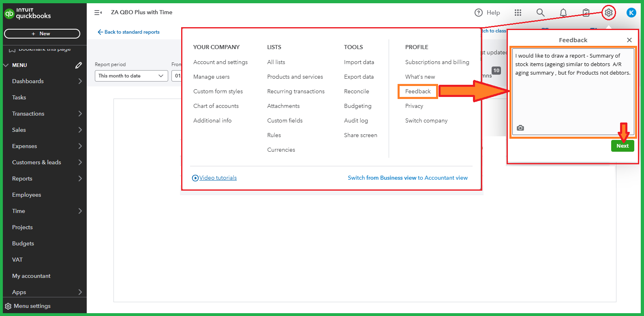Open Employees in the sidebar
The height and width of the screenshot is (316, 644).
27,195
